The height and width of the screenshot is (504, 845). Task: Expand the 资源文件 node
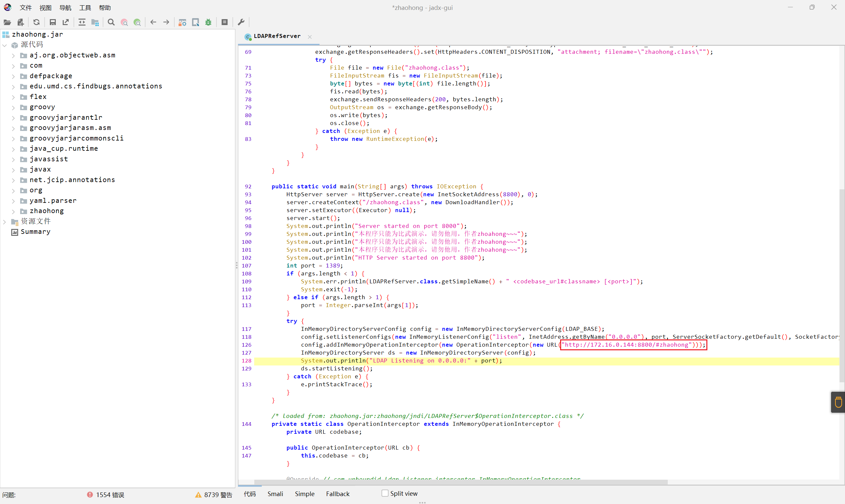coord(5,221)
